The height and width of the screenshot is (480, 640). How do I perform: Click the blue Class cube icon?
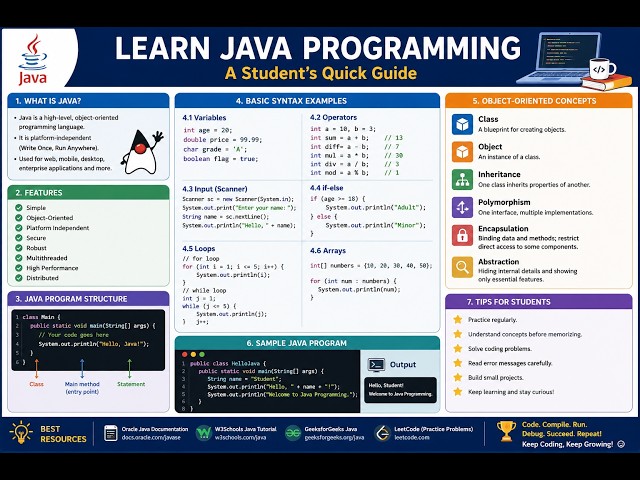(x=462, y=124)
